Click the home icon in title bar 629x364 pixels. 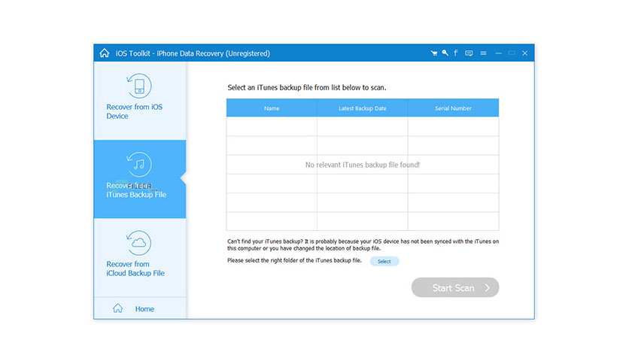105,53
